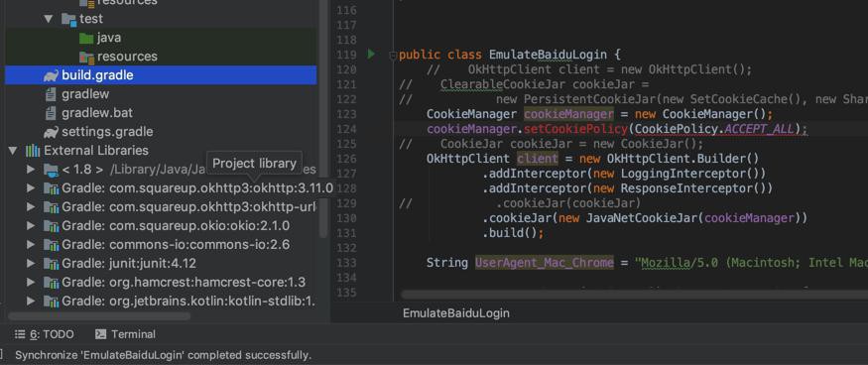Image resolution: width=868 pixels, height=365 pixels.
Task: Collapse the test folder
Action: (x=49, y=19)
